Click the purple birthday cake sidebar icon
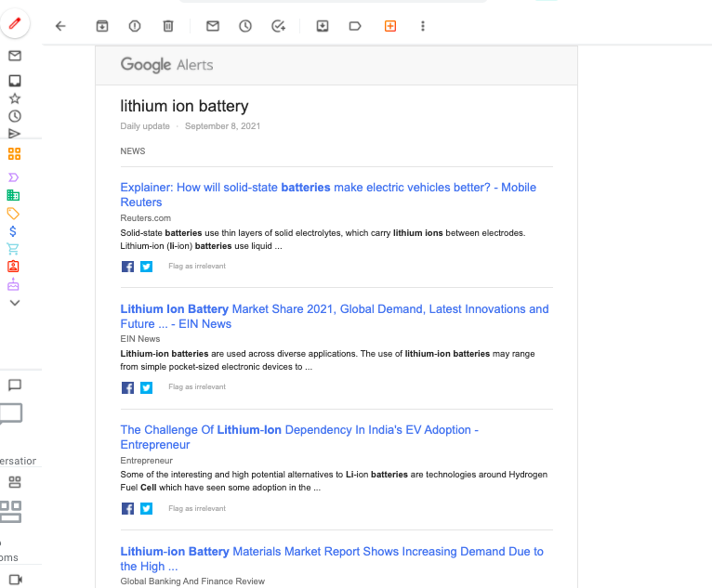Image resolution: width=712 pixels, height=588 pixels. [x=13, y=284]
